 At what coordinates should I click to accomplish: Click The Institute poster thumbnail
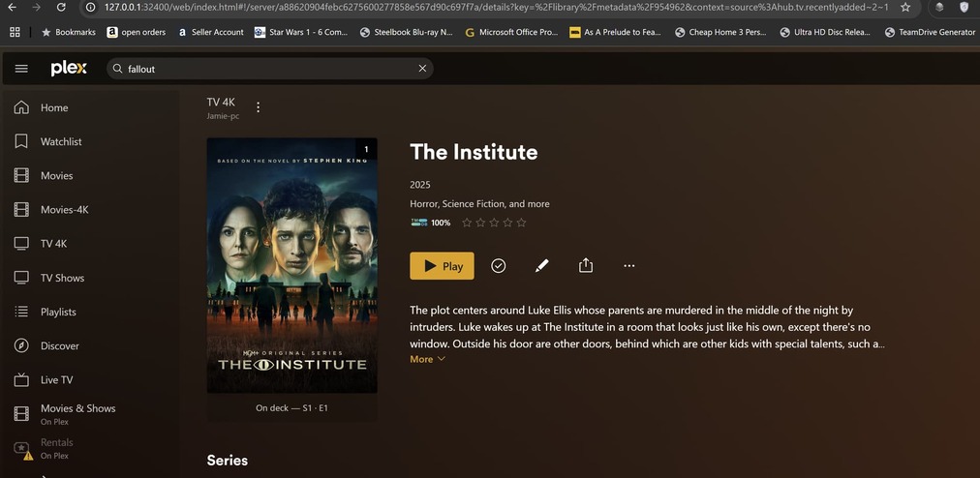click(291, 265)
